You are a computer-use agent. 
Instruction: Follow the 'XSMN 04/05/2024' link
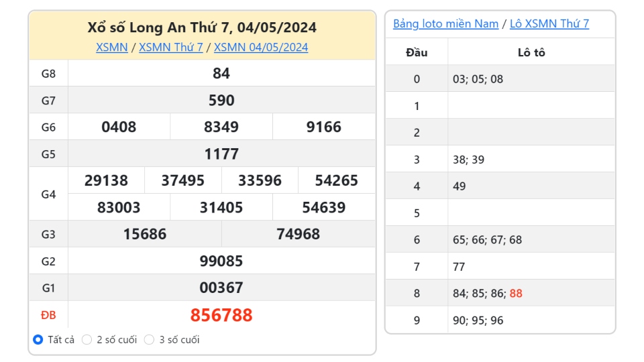pos(261,47)
